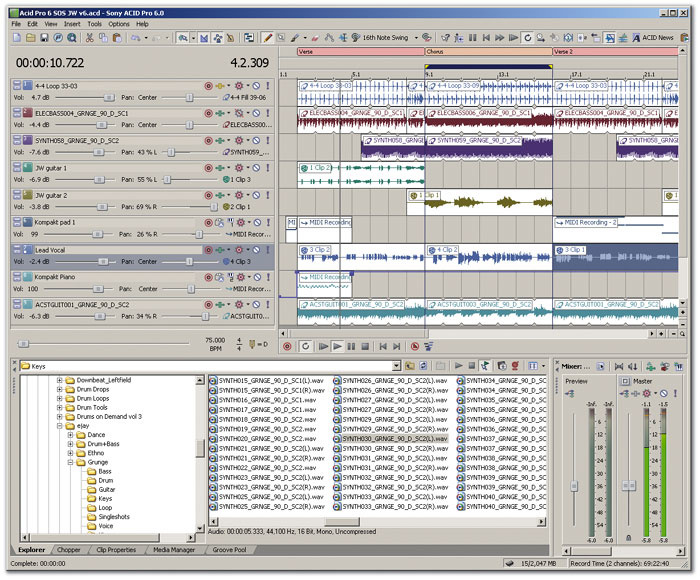This screenshot has height=580, width=700.
Task: Play the project from transport bar
Action: click(338, 346)
